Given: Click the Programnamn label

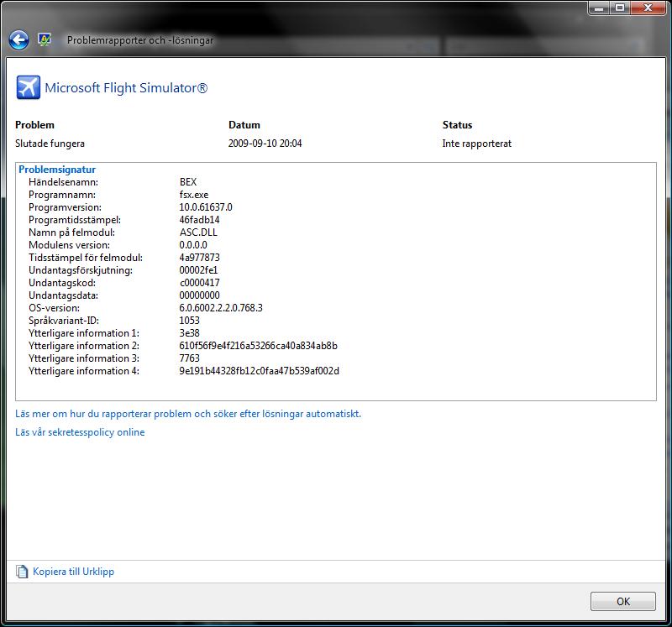Looking at the screenshot, I should tap(62, 195).
